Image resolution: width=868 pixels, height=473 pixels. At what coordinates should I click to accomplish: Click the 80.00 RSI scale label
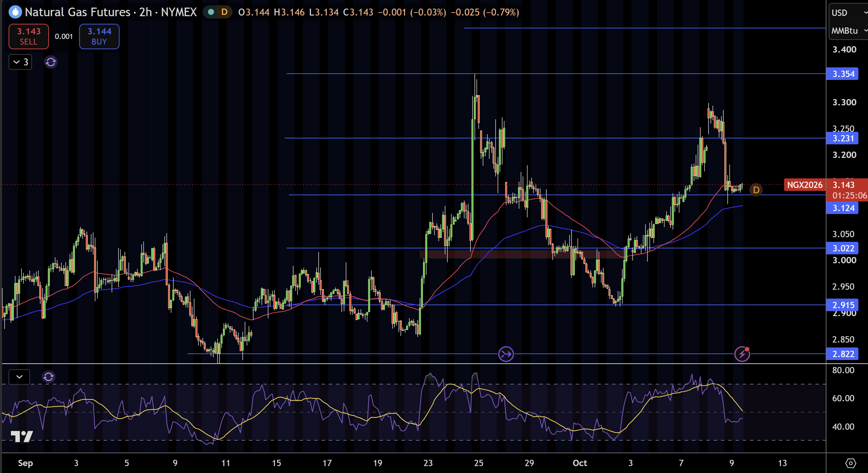[843, 370]
